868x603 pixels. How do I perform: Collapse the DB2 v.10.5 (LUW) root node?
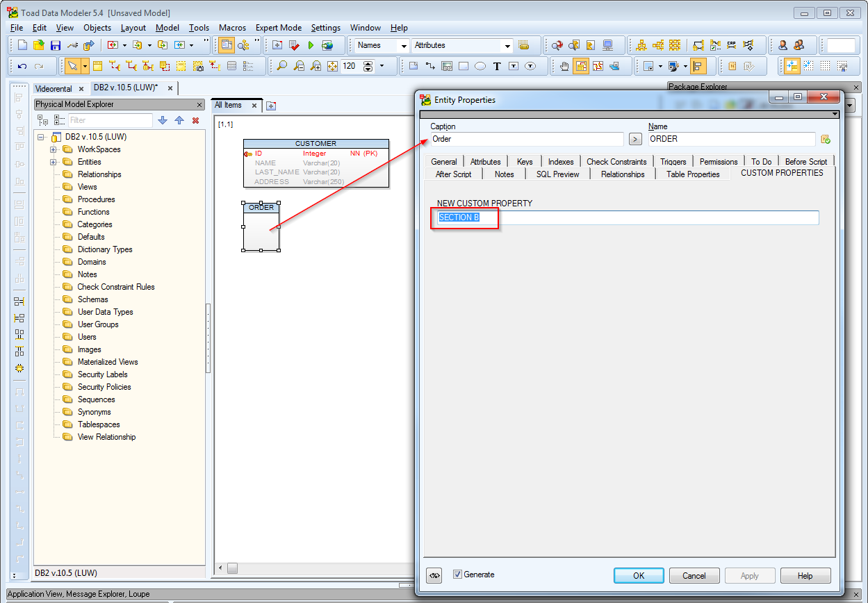pyautogui.click(x=42, y=137)
